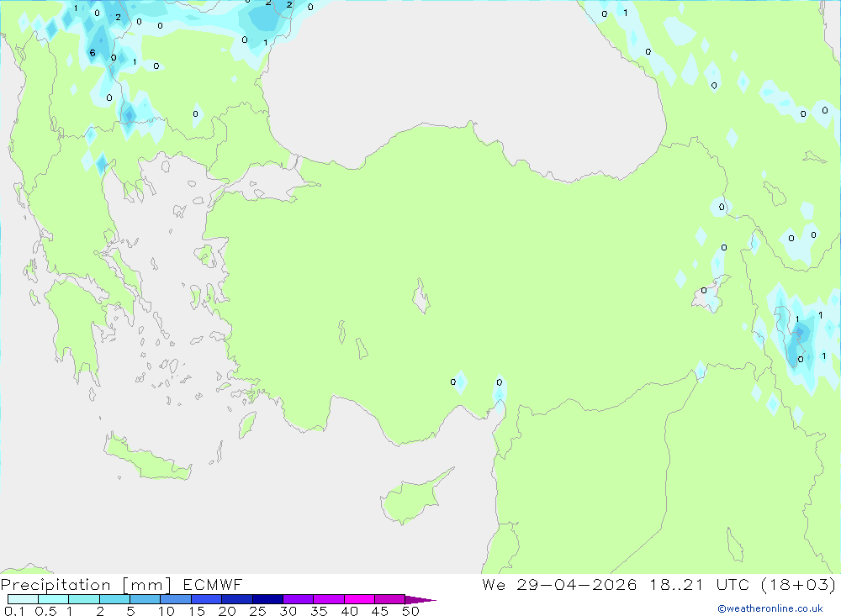Image resolution: width=841 pixels, height=616 pixels.
Task: Click the "15" legend scale label
Action: tap(197, 611)
